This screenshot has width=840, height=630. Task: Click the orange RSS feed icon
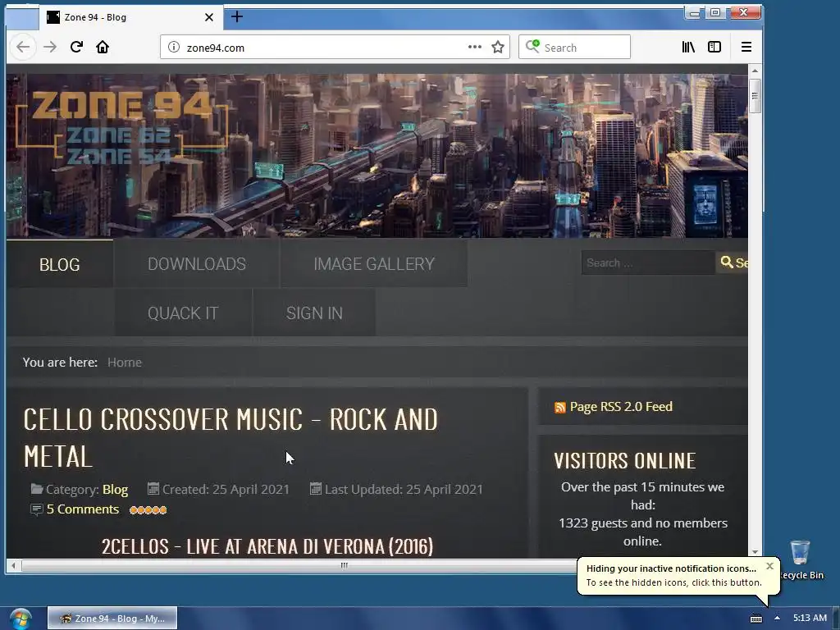coord(559,408)
